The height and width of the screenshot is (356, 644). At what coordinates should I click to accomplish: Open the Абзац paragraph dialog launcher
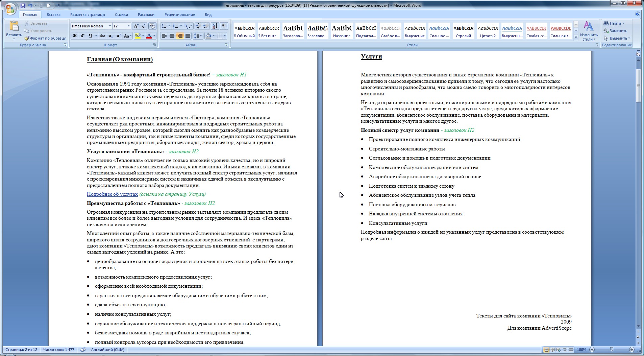226,45
